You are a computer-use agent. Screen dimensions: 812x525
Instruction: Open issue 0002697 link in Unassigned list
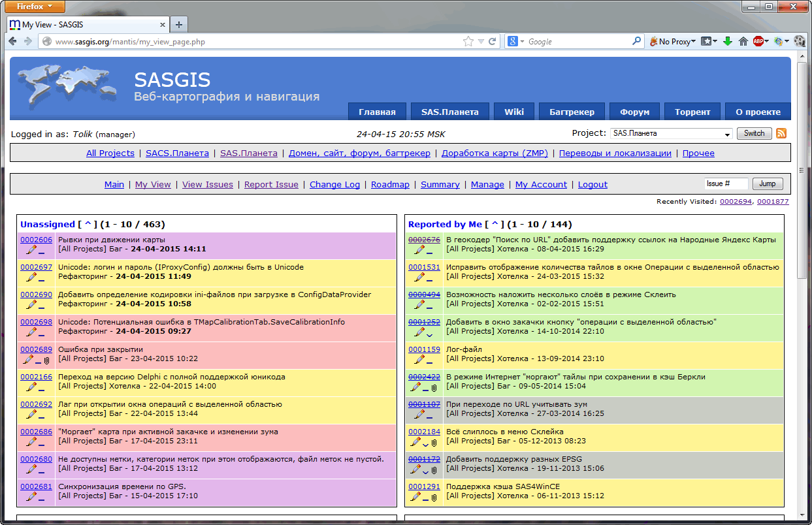pos(36,267)
